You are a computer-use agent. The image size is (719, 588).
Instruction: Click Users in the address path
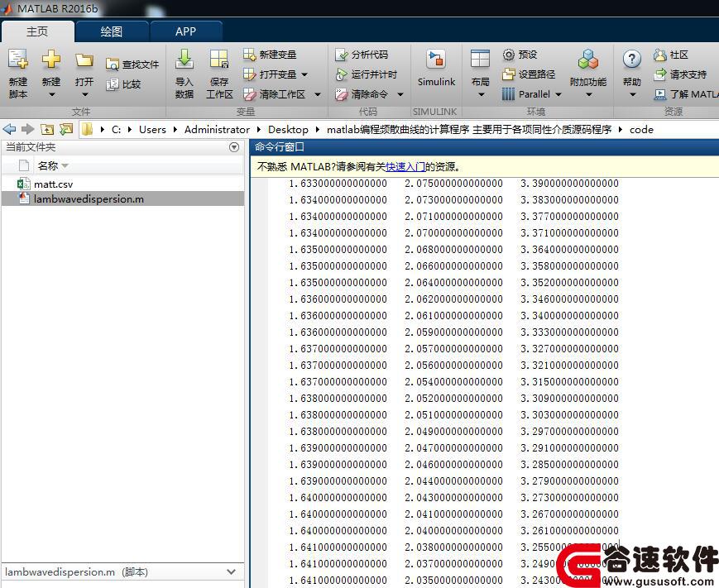coord(152,130)
